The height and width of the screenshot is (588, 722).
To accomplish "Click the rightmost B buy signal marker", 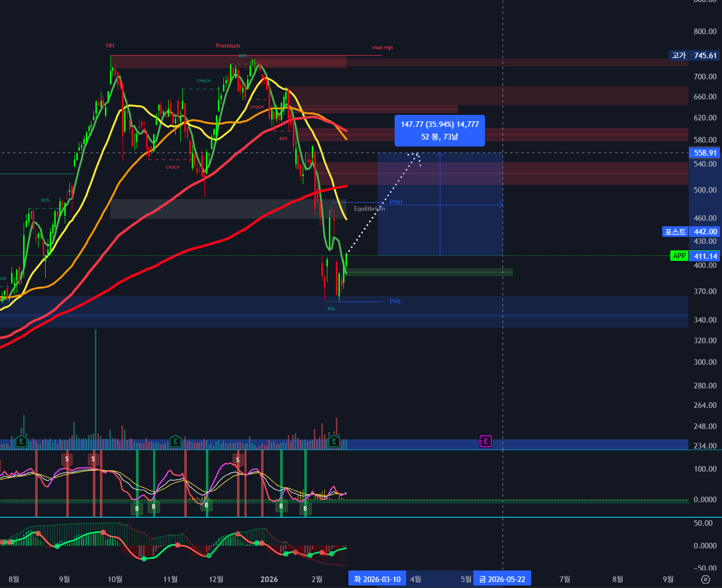I will coord(305,508).
